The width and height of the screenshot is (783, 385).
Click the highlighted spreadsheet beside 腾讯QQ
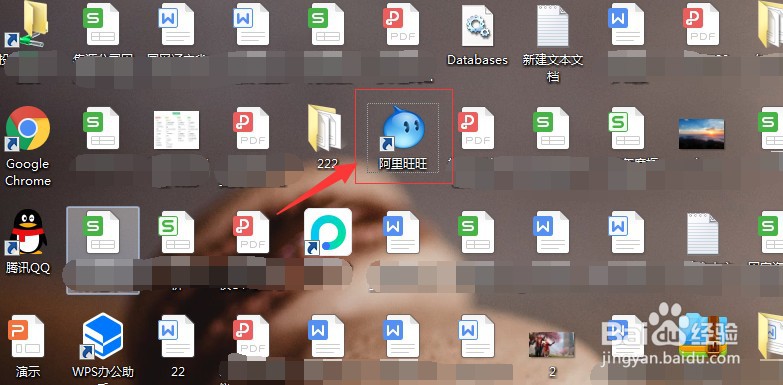[103, 250]
